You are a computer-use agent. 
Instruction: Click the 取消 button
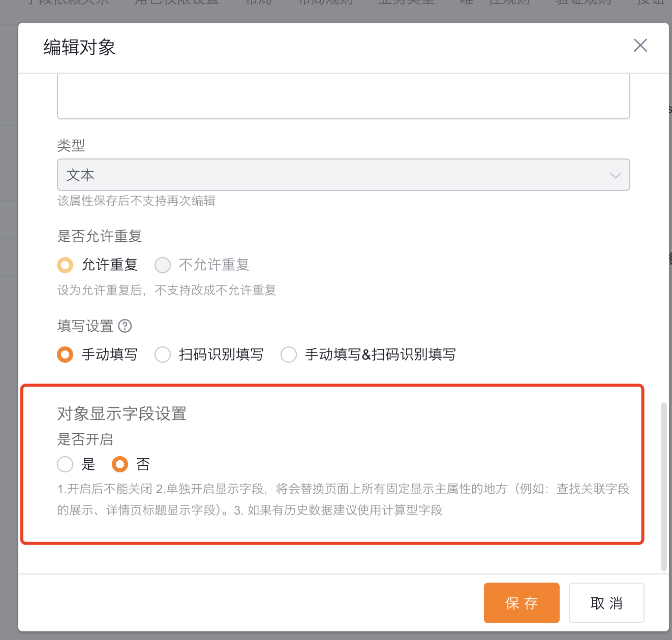606,603
